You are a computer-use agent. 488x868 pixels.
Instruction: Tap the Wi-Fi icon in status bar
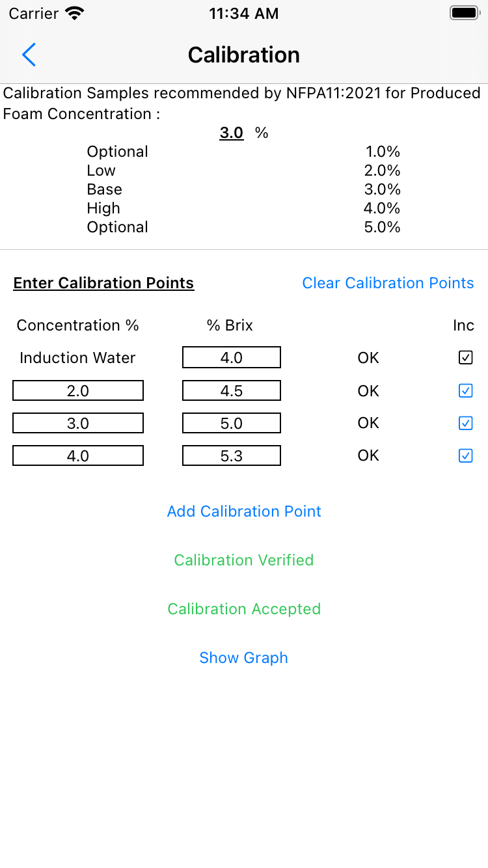click(75, 14)
